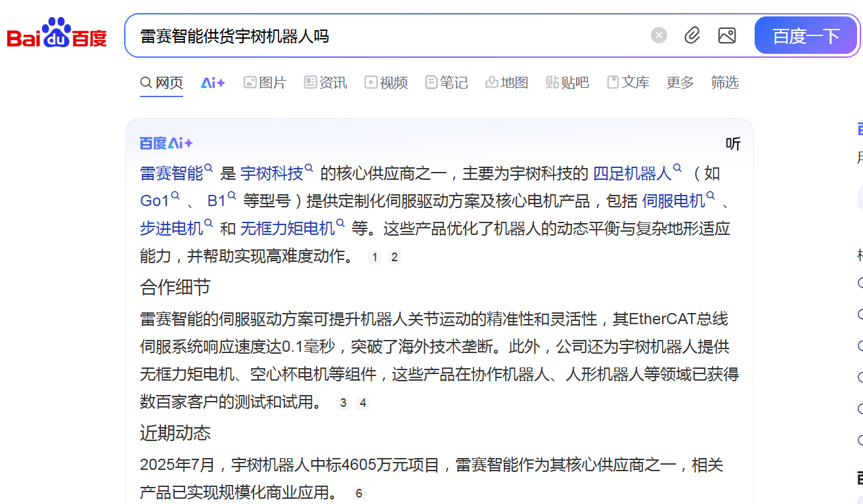Click the search icon after 宇树科技 link
The width and height of the screenshot is (863, 504).
(x=309, y=169)
